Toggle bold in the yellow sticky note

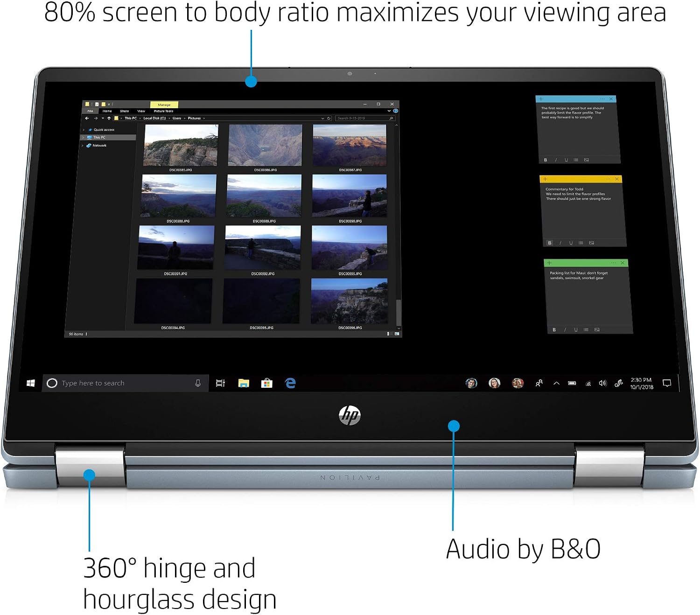[550, 243]
